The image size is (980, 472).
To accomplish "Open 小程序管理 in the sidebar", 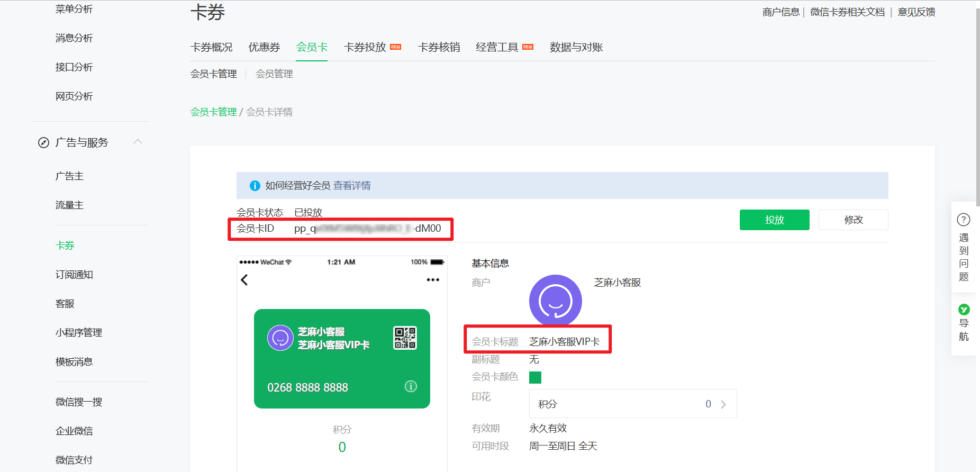I will coord(79,333).
